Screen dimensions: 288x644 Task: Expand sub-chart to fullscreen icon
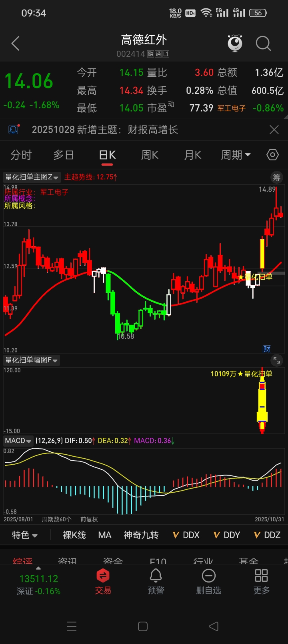click(x=276, y=360)
